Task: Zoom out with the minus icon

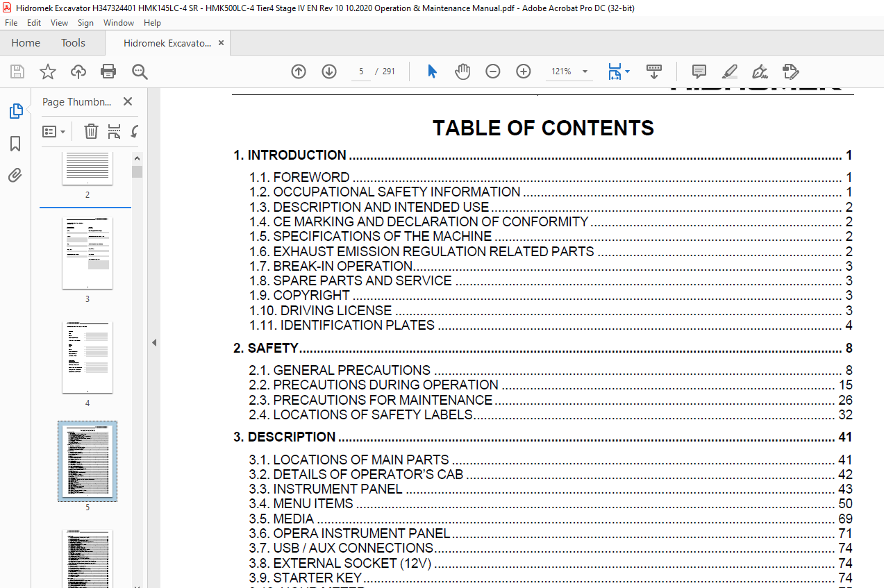Action: (x=493, y=72)
